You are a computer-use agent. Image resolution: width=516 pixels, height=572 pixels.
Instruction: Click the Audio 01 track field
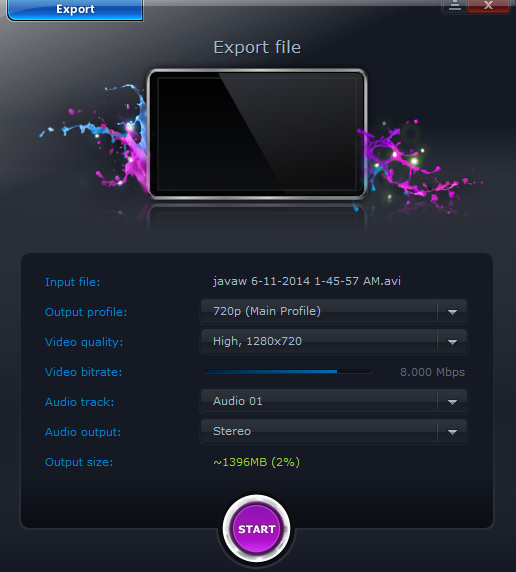(x=334, y=401)
